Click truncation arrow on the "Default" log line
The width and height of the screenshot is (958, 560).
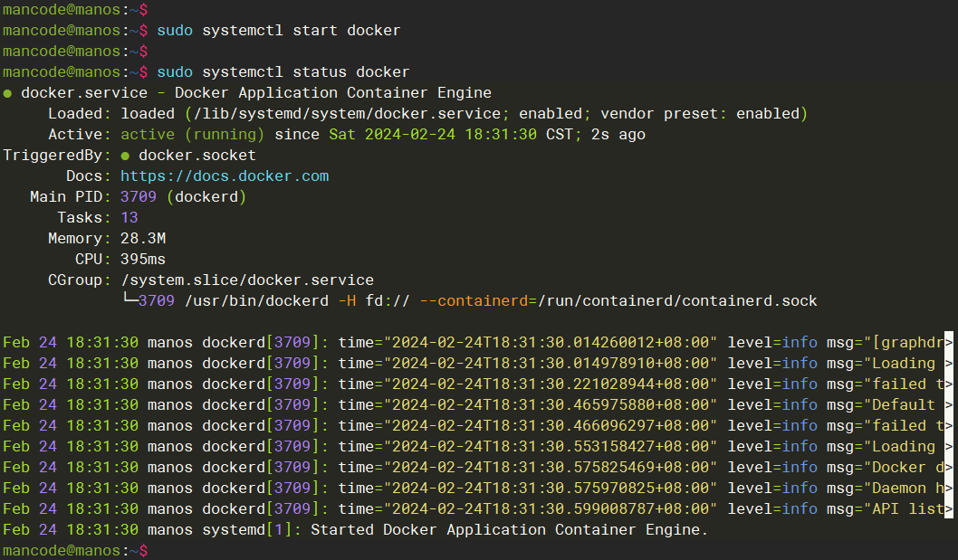coord(949,404)
